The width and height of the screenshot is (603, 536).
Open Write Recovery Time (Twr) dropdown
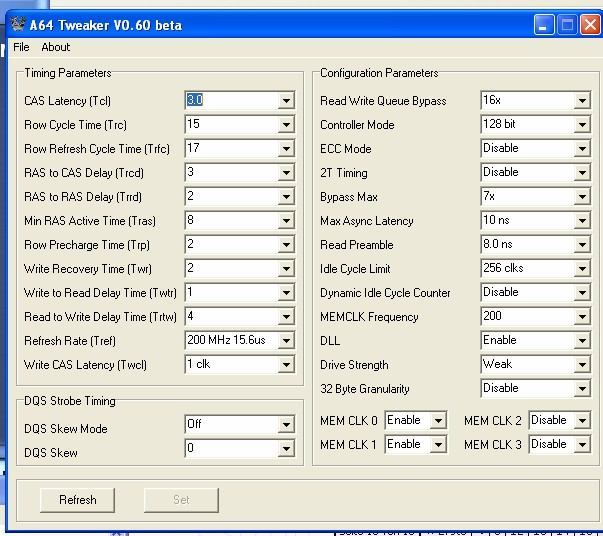286,268
